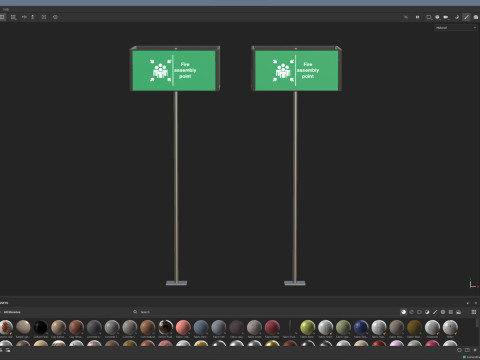The height and width of the screenshot is (360, 480).
Task: Click the rotate camera icon in top-right toolbar
Action: pyautogui.click(x=457, y=17)
